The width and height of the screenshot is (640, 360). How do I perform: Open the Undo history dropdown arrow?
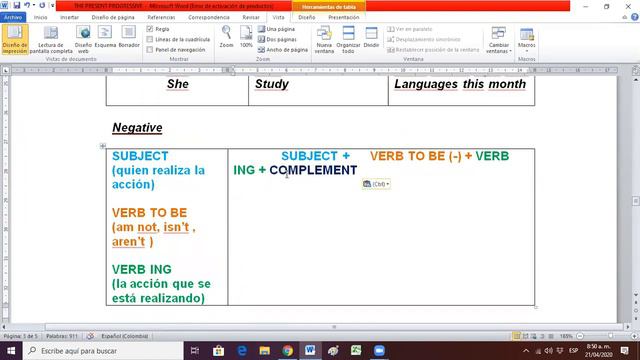pos(34,6)
